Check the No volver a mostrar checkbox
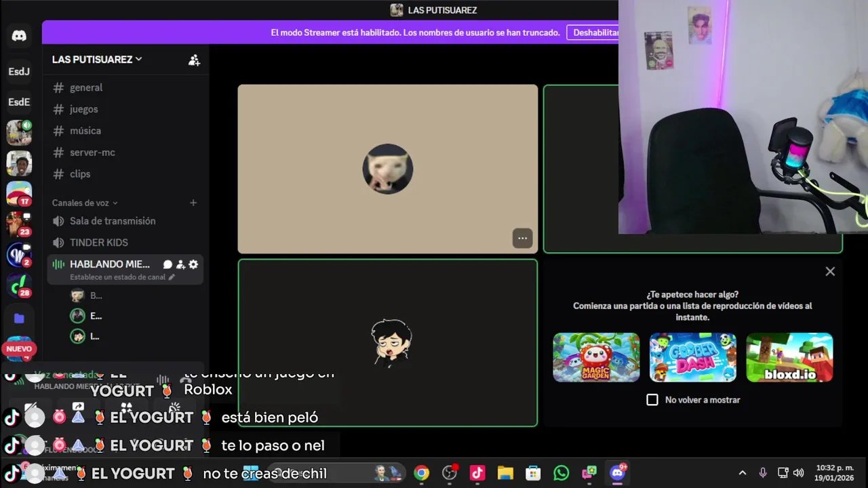Screen dimensions: 868x488 pyautogui.click(x=652, y=400)
